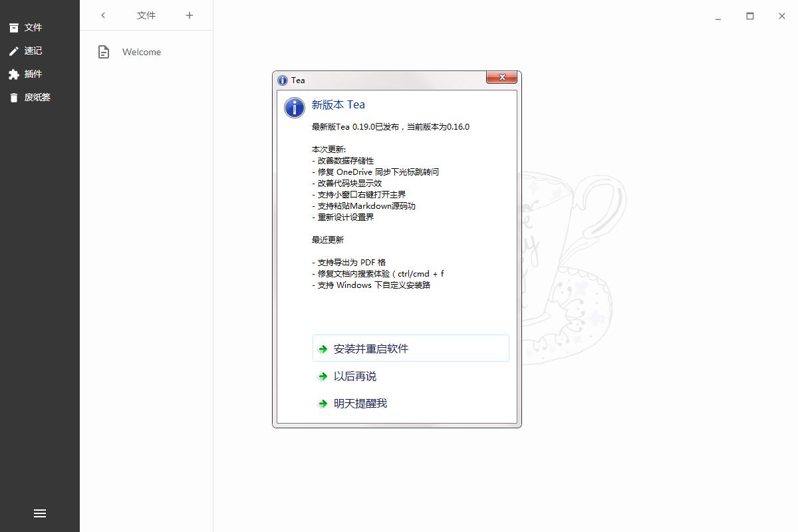
Task: Click the trash can icon beside 废纸篓
Action: click(x=14, y=98)
